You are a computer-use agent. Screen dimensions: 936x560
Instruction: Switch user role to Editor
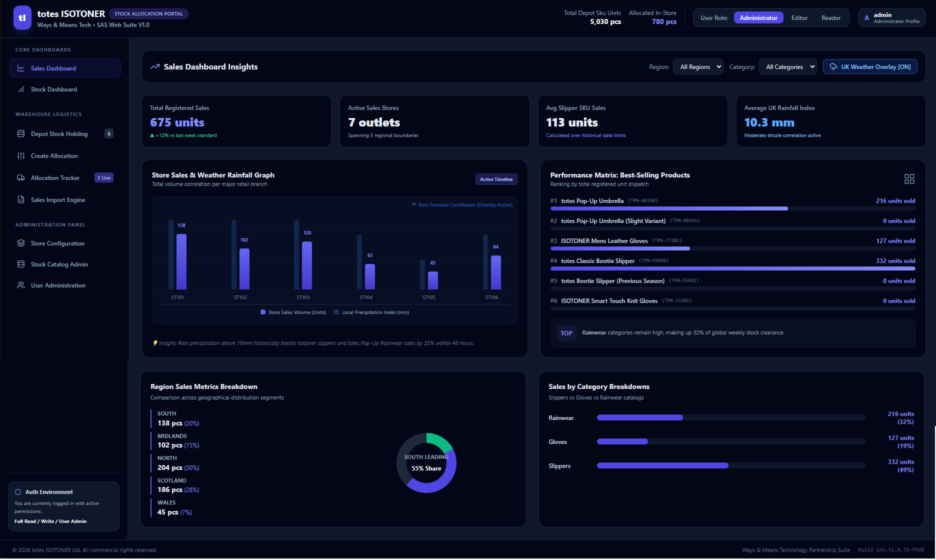799,18
